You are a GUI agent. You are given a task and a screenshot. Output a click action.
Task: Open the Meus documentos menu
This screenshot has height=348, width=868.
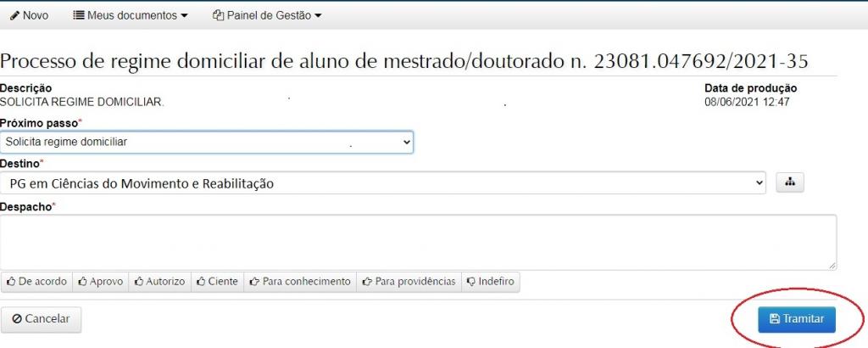[x=131, y=15]
